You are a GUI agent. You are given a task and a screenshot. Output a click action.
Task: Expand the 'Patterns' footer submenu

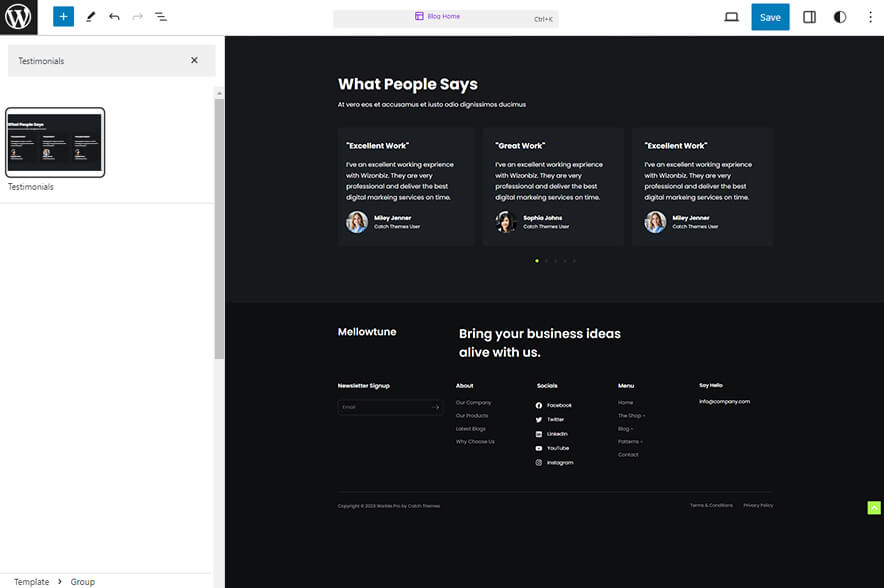tap(643, 441)
